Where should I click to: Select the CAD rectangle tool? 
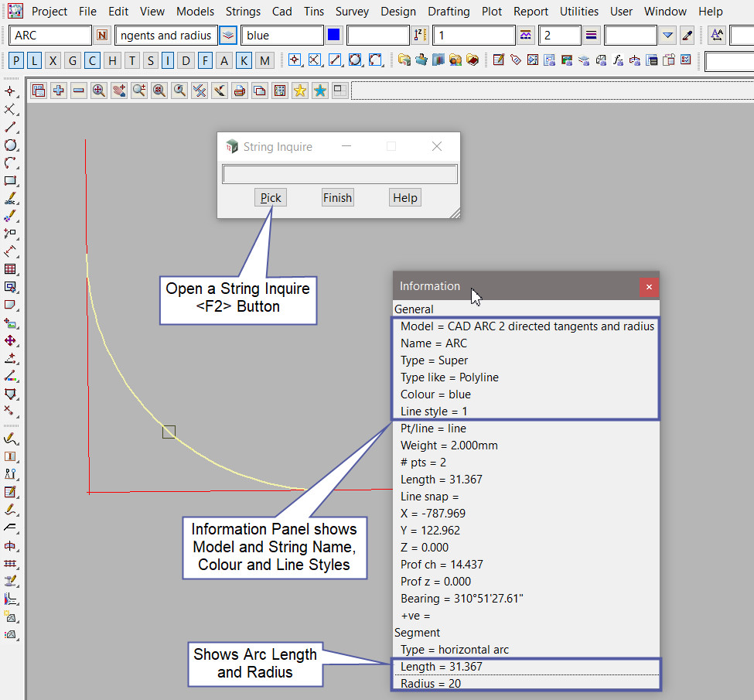pyautogui.click(x=10, y=181)
